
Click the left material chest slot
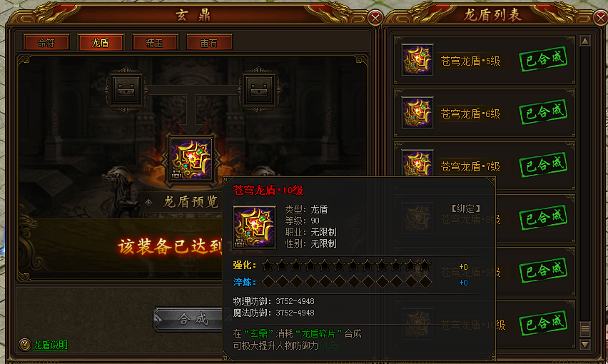tap(126, 90)
